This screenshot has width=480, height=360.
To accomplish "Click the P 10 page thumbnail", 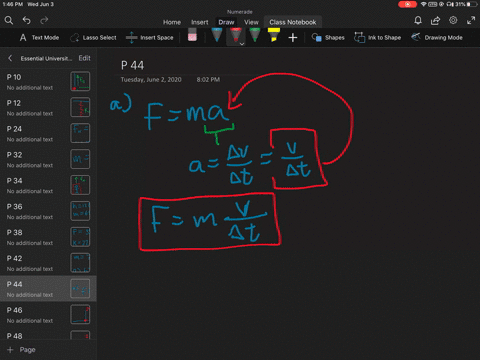I will coord(80,81).
